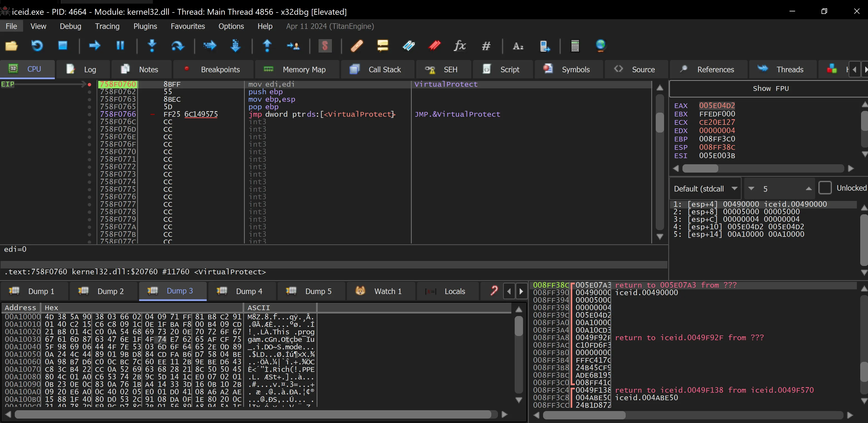The width and height of the screenshot is (868, 423).
Task: Switch to the Watch 1 tab
Action: (x=381, y=292)
